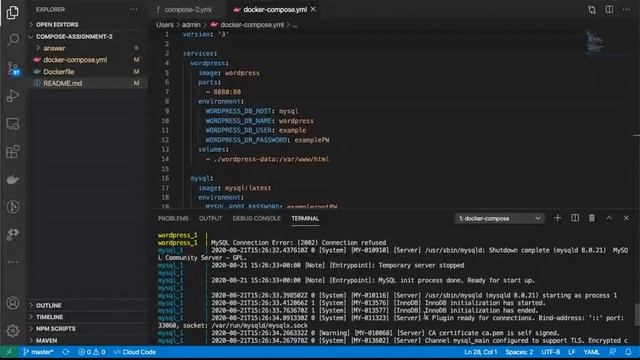Open the Manage gear icon

tap(13, 331)
